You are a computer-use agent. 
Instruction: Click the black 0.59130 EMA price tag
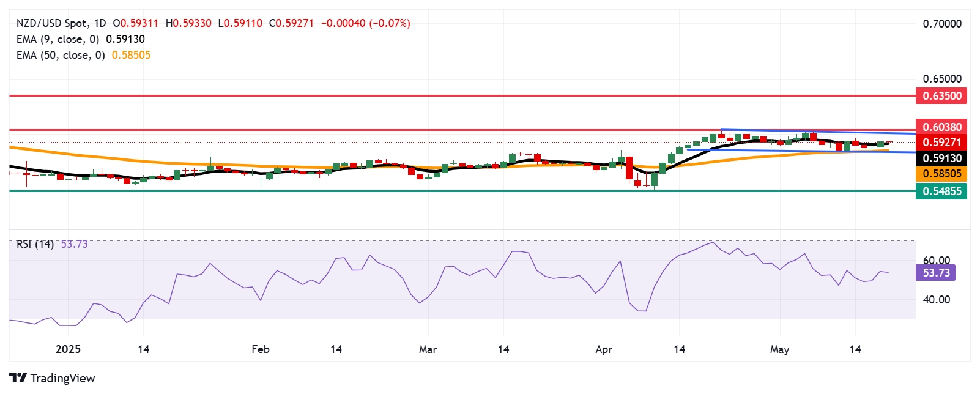pyautogui.click(x=941, y=158)
